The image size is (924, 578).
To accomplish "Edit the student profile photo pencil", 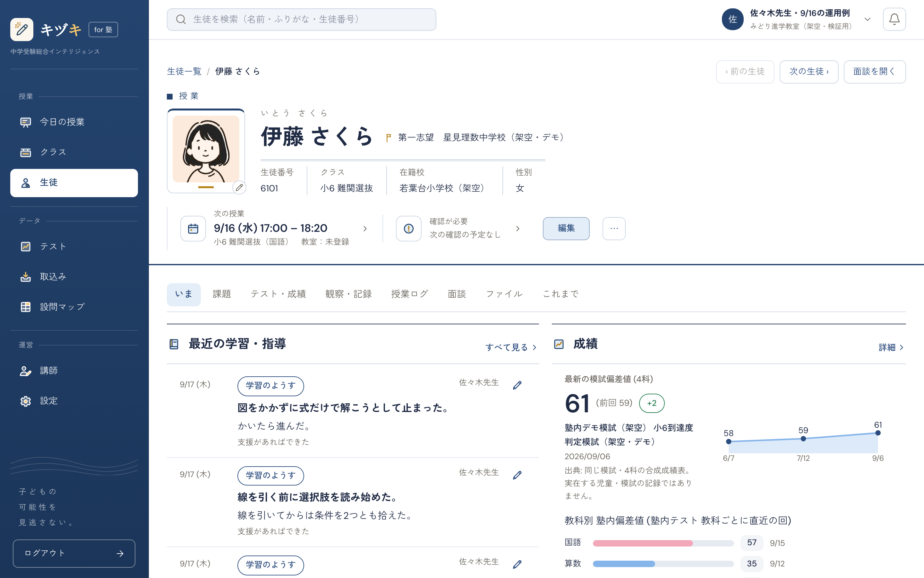I will pos(239,187).
